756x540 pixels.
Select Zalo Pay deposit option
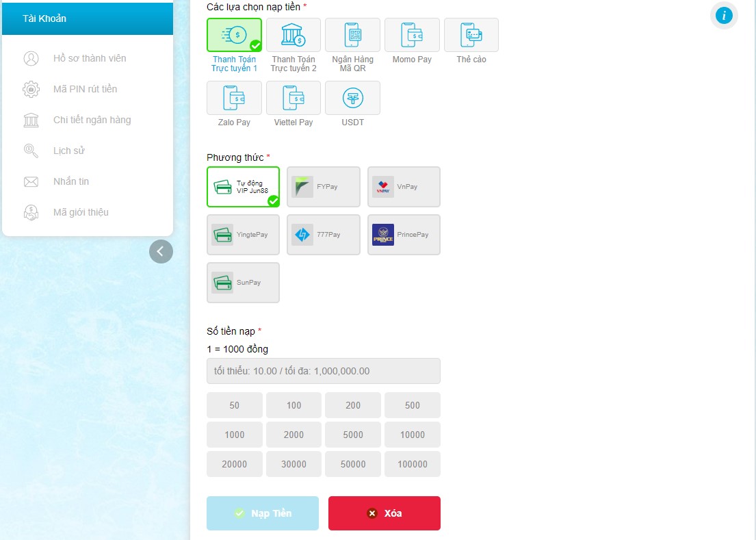point(234,98)
